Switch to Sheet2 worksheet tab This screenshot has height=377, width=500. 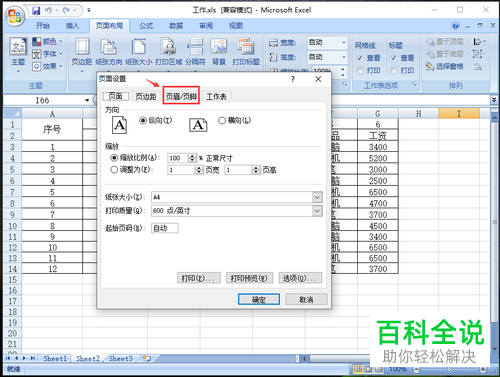tap(88, 359)
